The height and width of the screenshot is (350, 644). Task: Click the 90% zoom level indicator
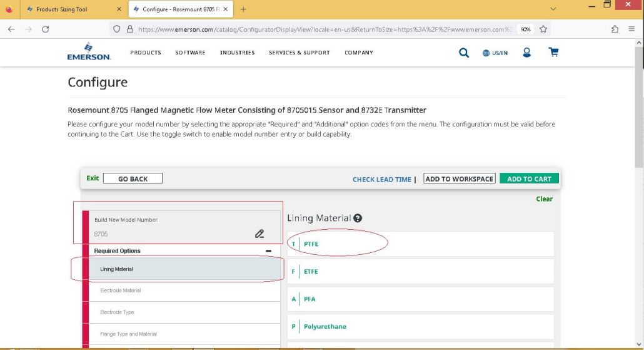point(525,29)
